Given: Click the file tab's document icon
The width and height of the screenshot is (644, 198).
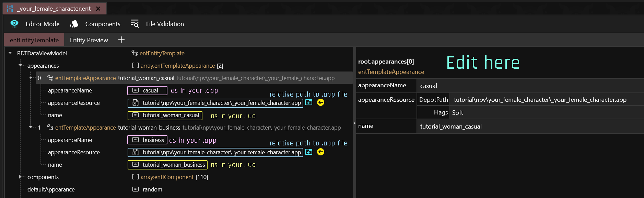Looking at the screenshot, I should coord(10,9).
